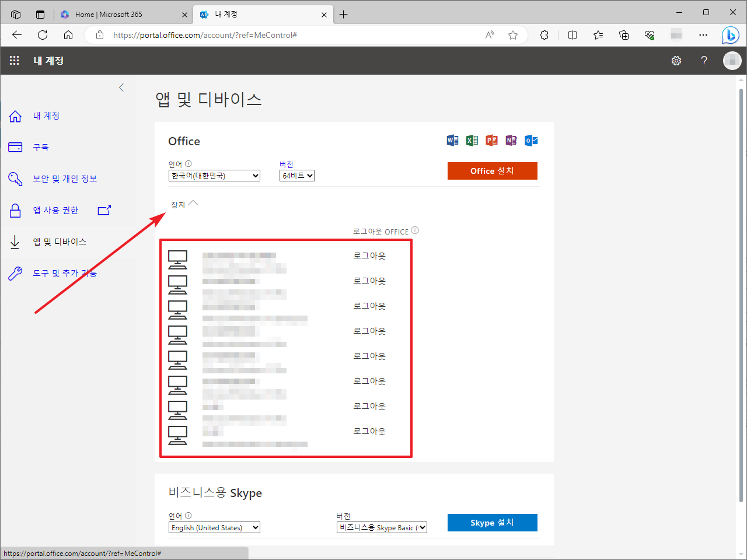The width and height of the screenshot is (747, 560).
Task: Close the Home | Microsoft 365 tab
Action: (x=184, y=15)
